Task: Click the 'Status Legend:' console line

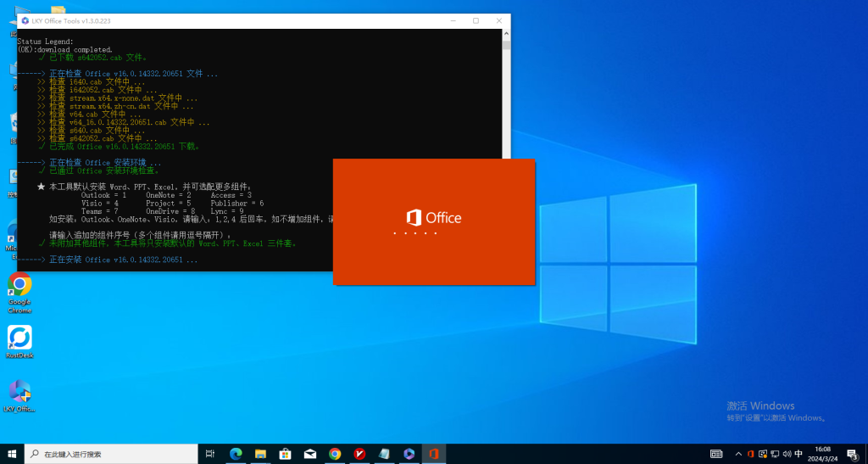Action: (46, 42)
